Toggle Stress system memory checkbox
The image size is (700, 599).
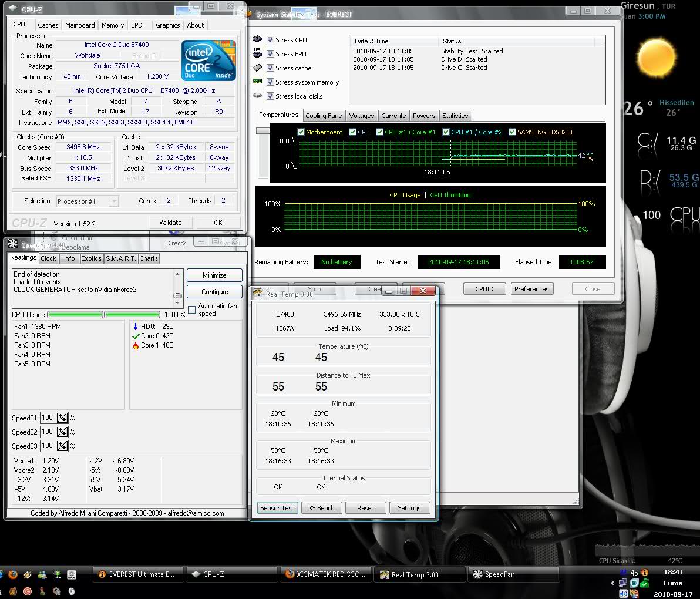[270, 82]
